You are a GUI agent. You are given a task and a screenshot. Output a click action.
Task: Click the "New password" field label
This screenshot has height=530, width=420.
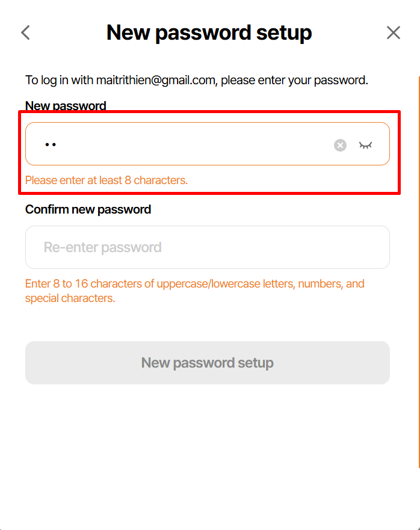click(66, 106)
